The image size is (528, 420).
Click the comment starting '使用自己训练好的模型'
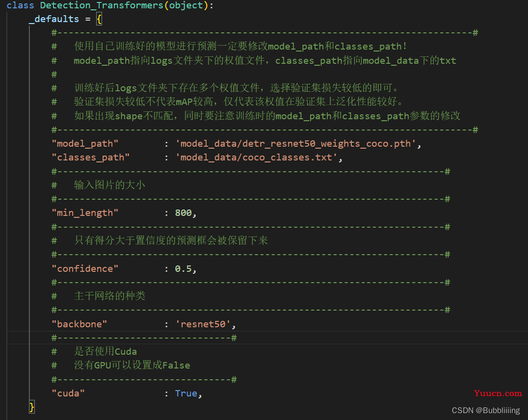tap(240, 46)
